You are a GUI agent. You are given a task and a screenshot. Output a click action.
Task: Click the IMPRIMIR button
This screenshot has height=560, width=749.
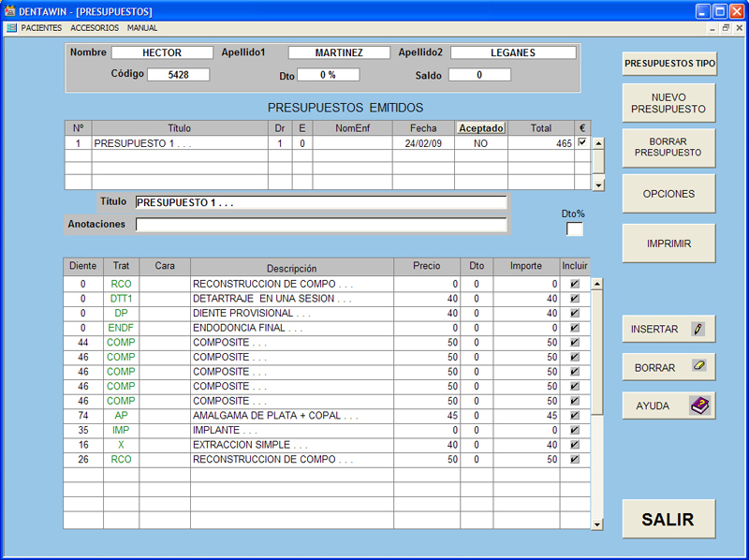tap(668, 243)
